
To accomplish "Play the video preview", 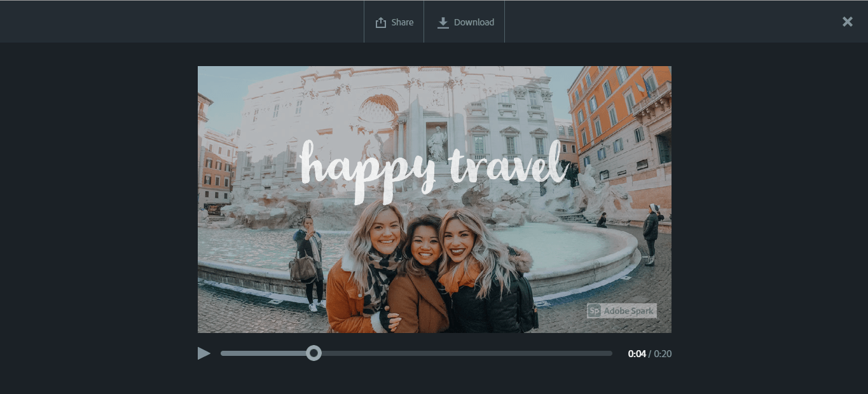I will 203,353.
